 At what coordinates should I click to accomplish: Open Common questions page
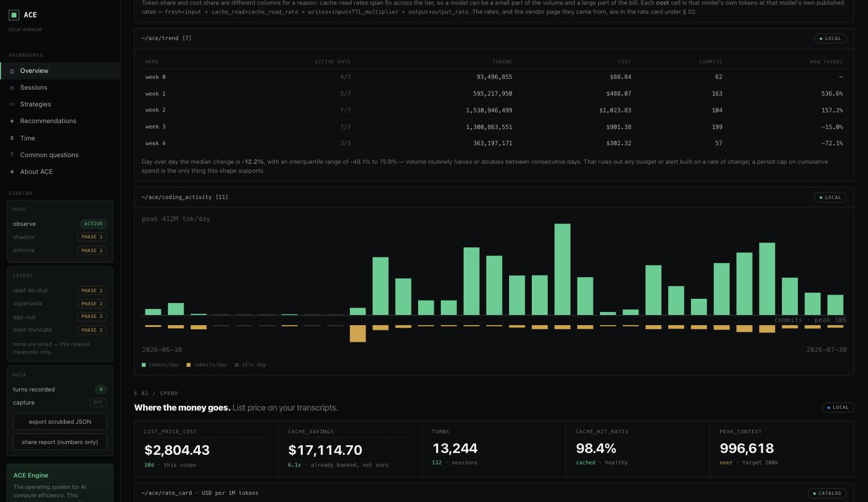coord(60,155)
